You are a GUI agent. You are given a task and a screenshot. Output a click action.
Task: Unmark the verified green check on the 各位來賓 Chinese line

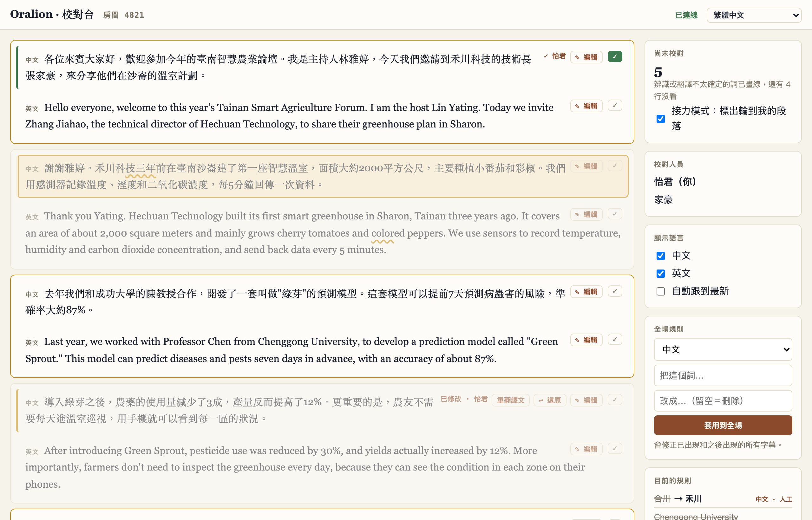[x=615, y=57]
